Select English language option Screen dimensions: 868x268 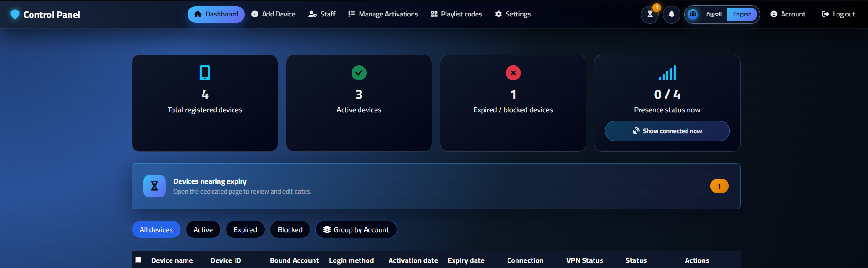[742, 14]
